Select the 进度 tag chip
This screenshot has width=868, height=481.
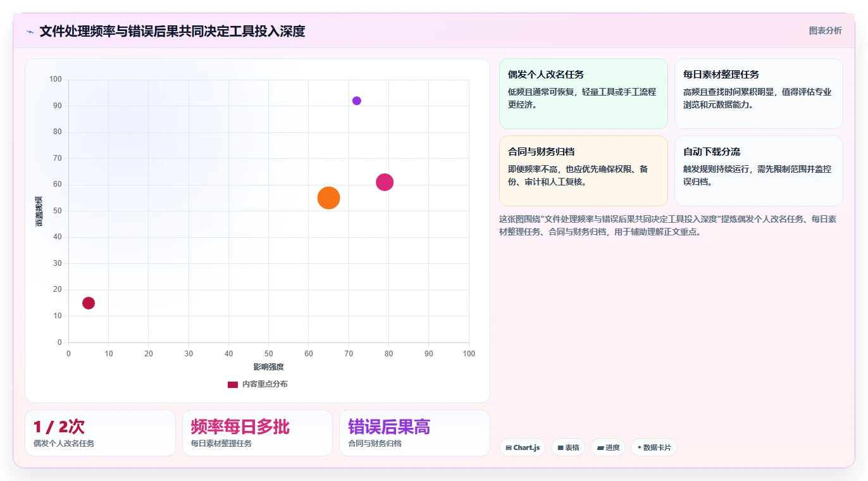608,447
